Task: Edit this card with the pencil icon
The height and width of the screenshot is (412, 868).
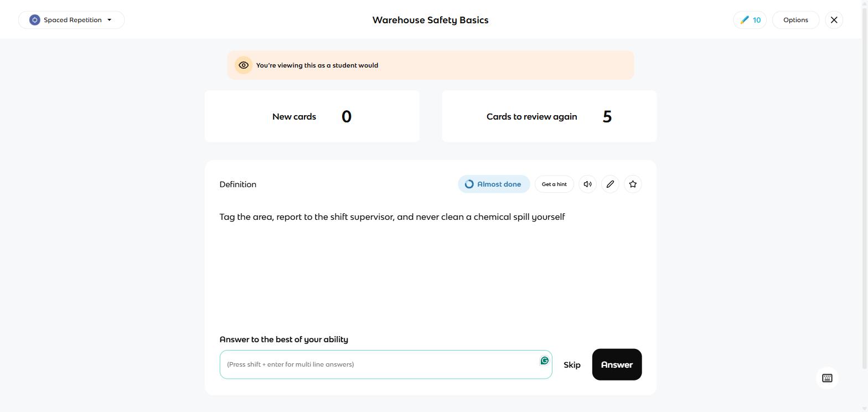Action: coord(610,184)
